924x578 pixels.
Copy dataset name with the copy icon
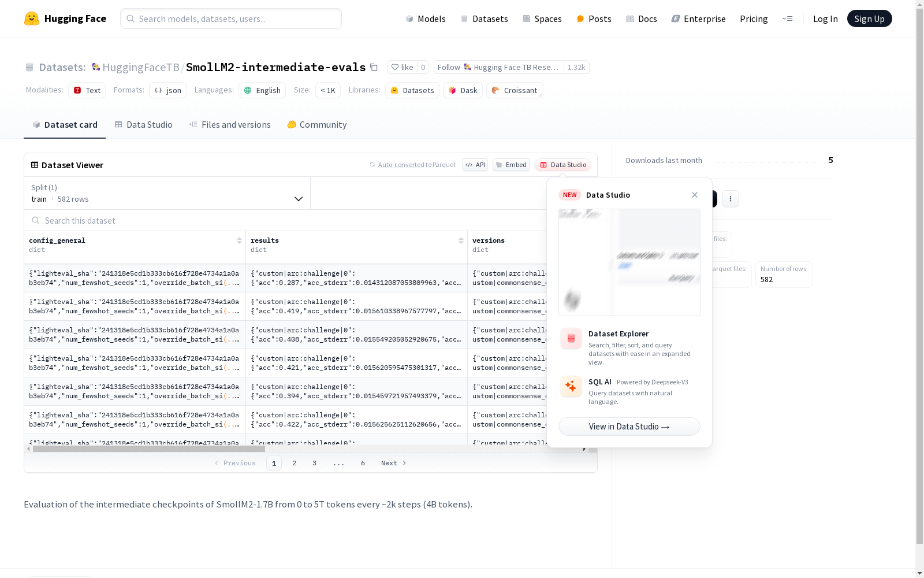[x=374, y=67]
